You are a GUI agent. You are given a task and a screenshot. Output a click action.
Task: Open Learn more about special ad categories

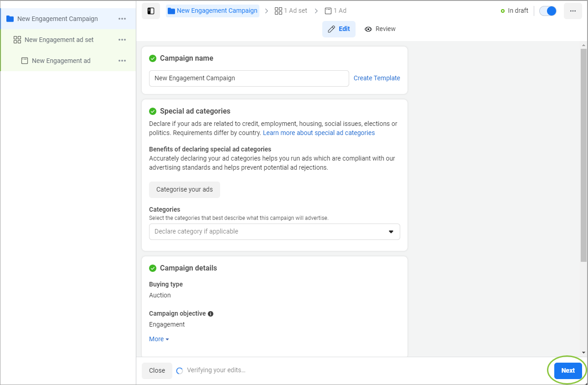click(x=319, y=133)
